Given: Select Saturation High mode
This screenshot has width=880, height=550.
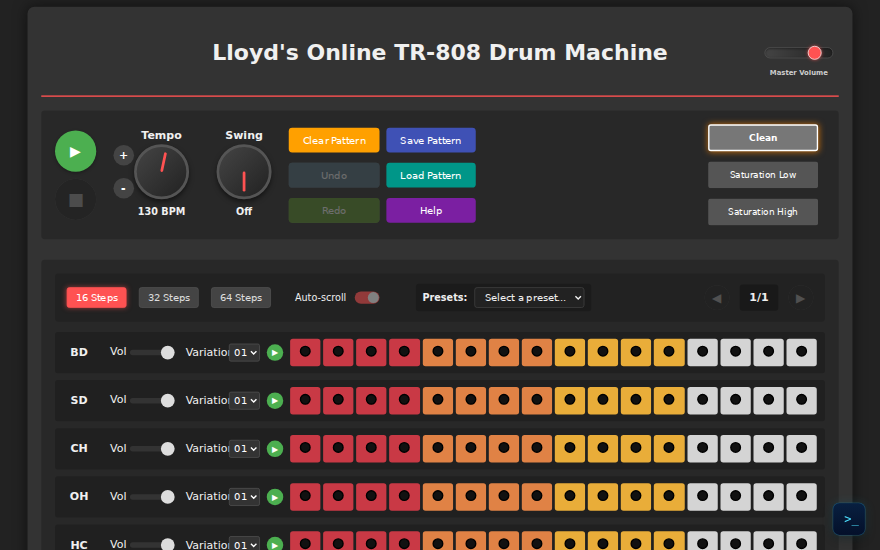Looking at the screenshot, I should [763, 212].
